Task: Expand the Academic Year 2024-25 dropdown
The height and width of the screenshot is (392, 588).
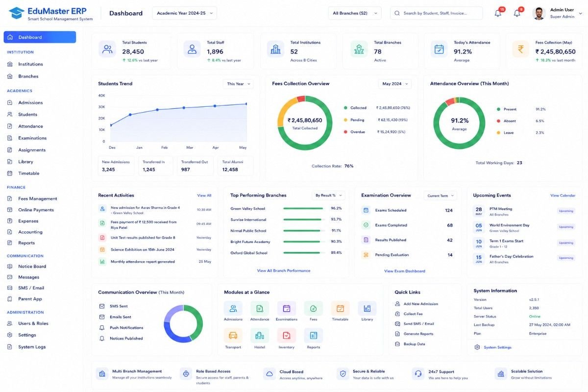Action: coord(185,13)
